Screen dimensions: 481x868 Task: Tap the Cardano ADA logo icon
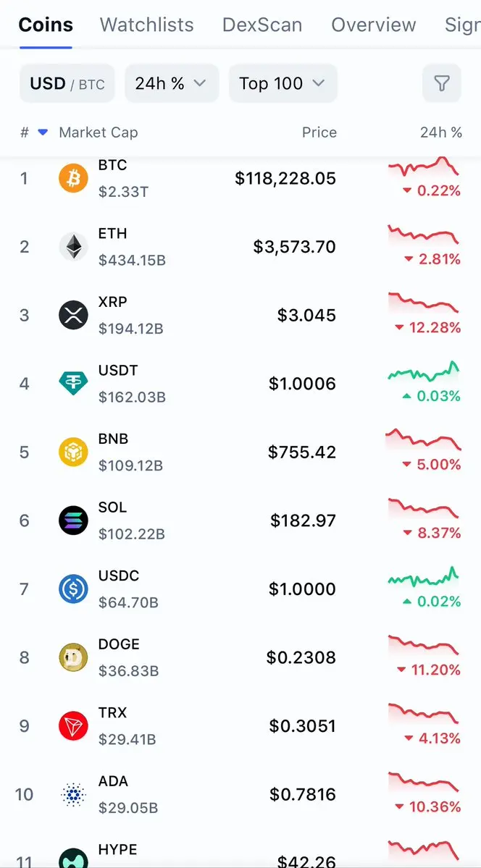(73, 795)
